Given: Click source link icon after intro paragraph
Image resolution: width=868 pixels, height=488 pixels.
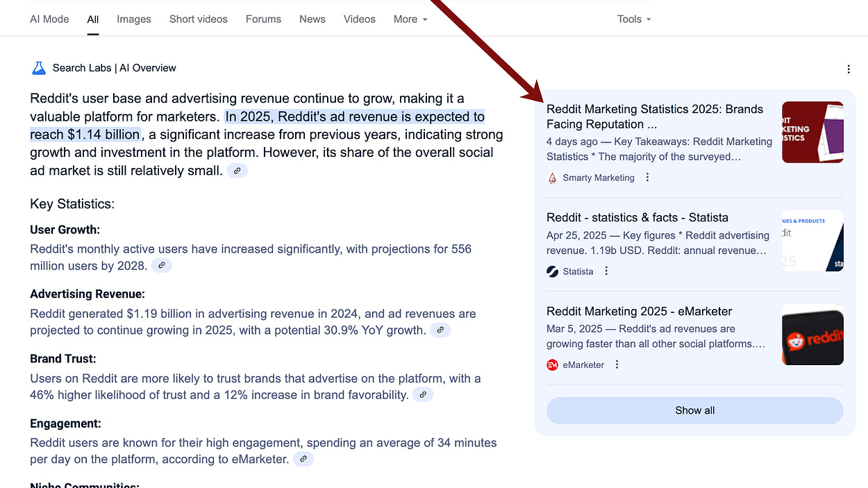Looking at the screenshot, I should (x=237, y=171).
